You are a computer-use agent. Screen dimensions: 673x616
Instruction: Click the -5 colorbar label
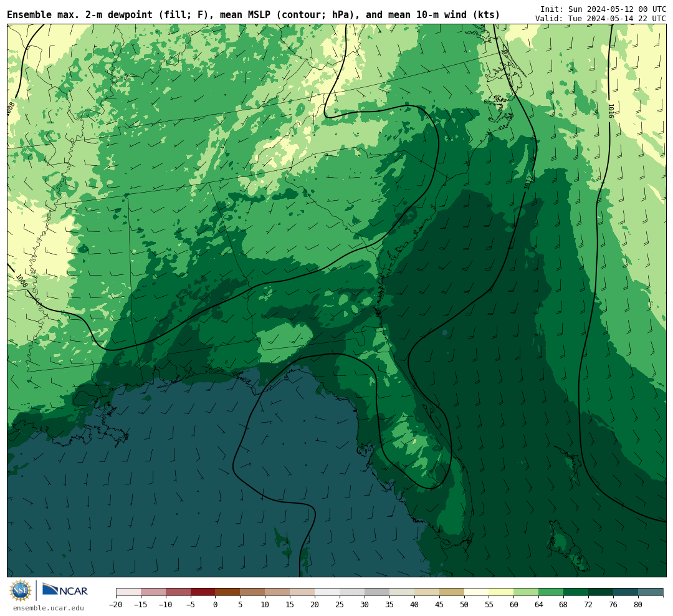click(191, 604)
